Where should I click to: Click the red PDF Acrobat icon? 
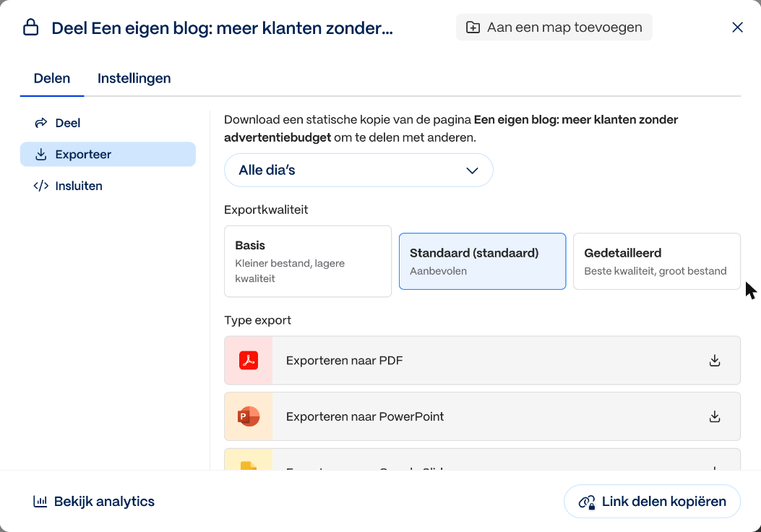pyautogui.click(x=249, y=360)
